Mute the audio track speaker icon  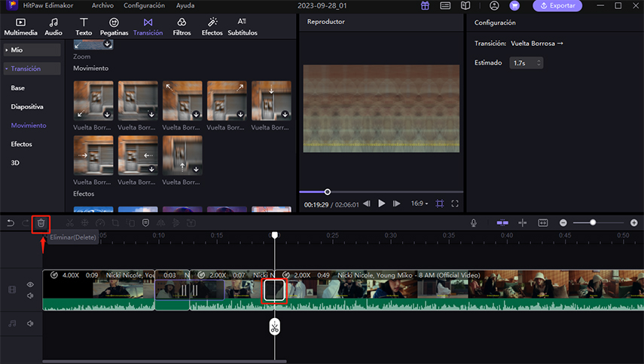coord(30,323)
